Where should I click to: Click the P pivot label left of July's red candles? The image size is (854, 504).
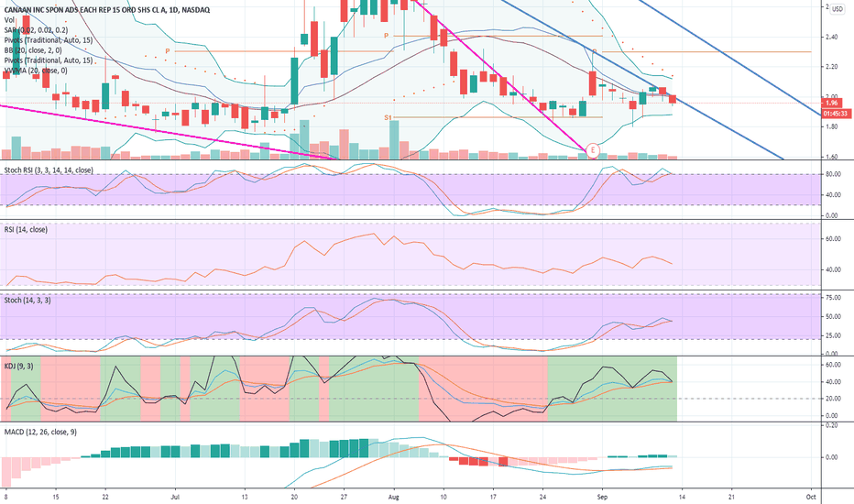pos(168,51)
